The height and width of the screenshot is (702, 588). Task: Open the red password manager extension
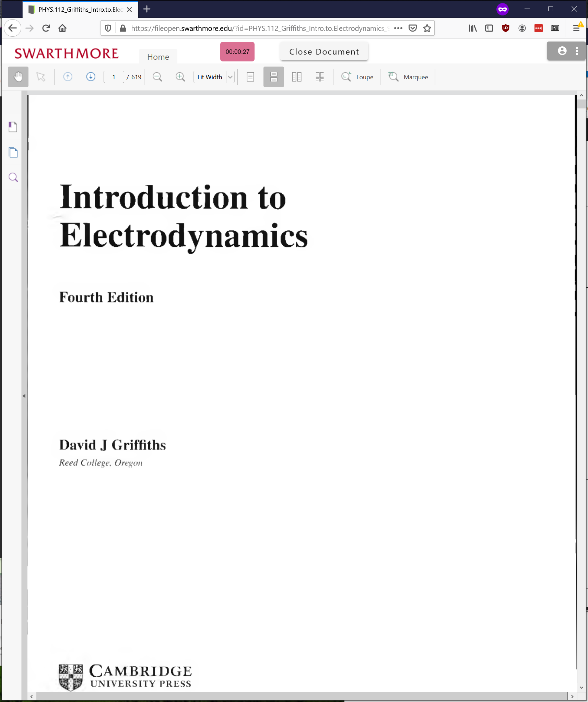[x=539, y=28]
